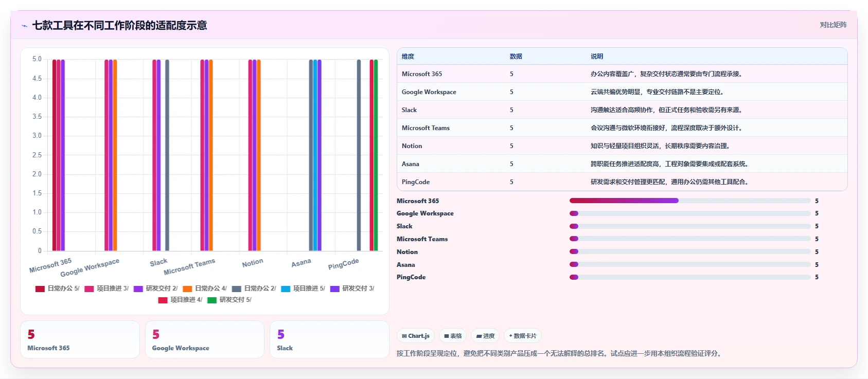Image resolution: width=868 pixels, height=379 pixels.
Task: Click the description starting 办公内容覆盖广
Action: pyautogui.click(x=666, y=74)
